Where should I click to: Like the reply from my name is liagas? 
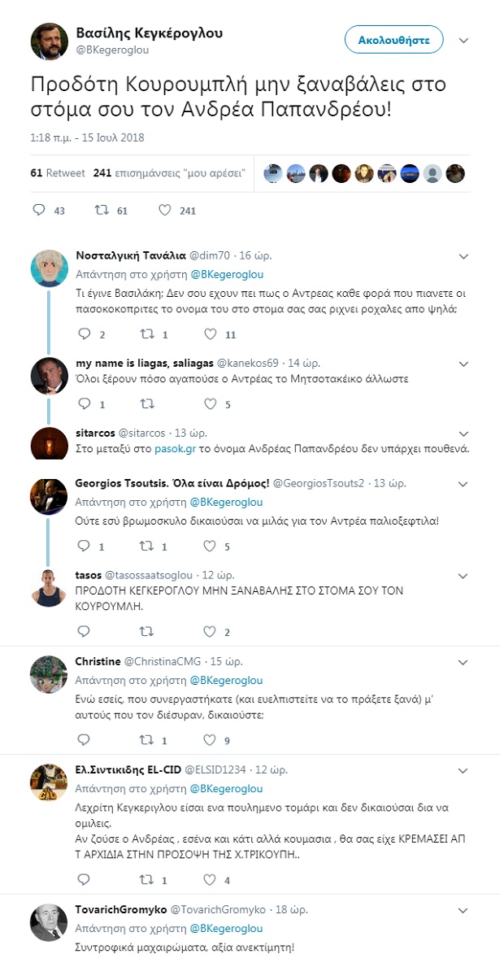click(x=209, y=403)
